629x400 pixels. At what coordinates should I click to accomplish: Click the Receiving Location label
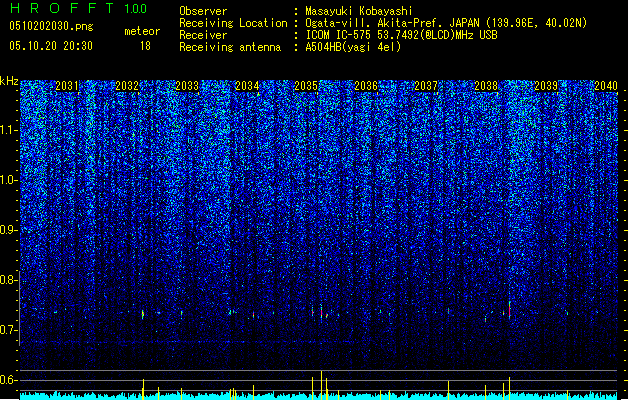click(x=233, y=23)
